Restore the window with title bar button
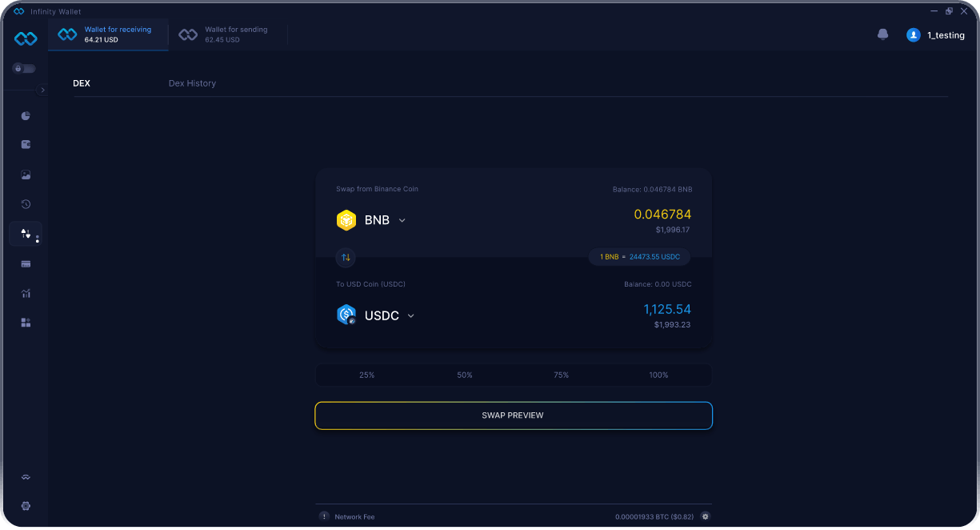The image size is (980, 530). tap(949, 11)
